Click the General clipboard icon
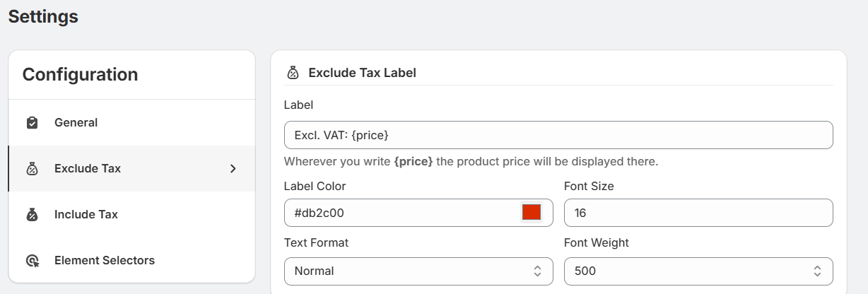 click(x=32, y=123)
